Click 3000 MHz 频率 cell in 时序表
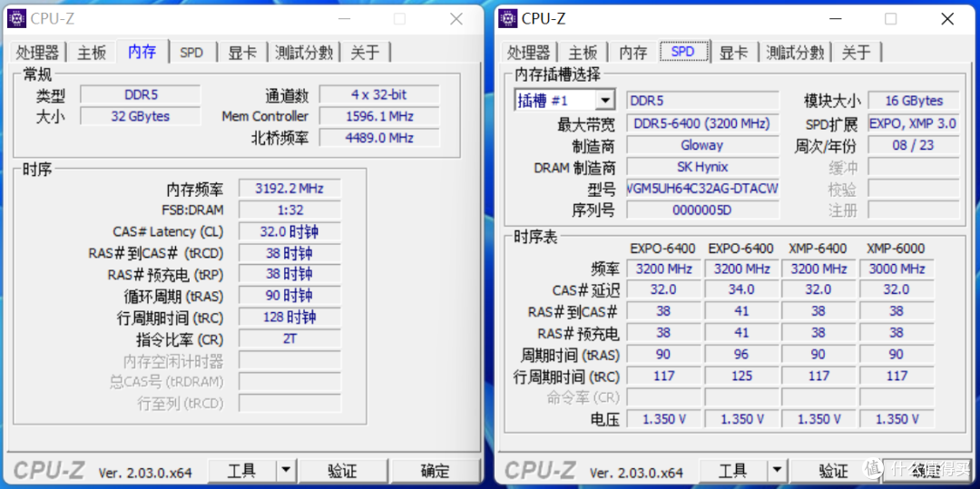The height and width of the screenshot is (489, 980). 897,269
